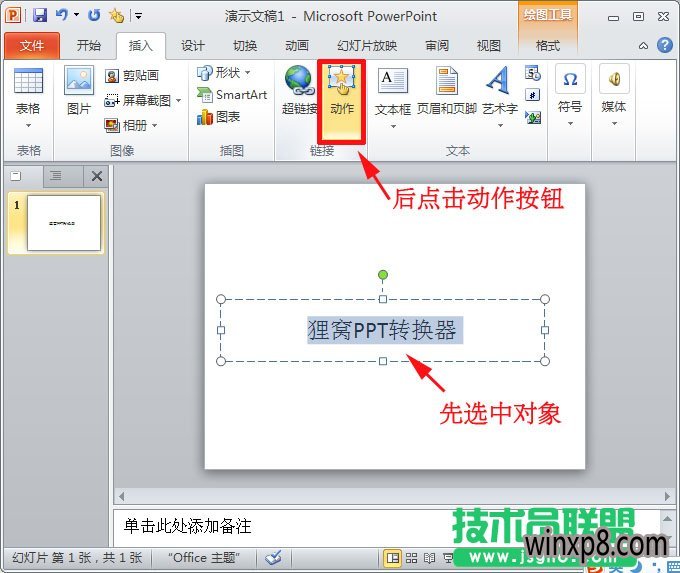This screenshot has width=680, height=573.
Task: Open the 艺术字 WordArt gallery
Action: click(x=500, y=98)
